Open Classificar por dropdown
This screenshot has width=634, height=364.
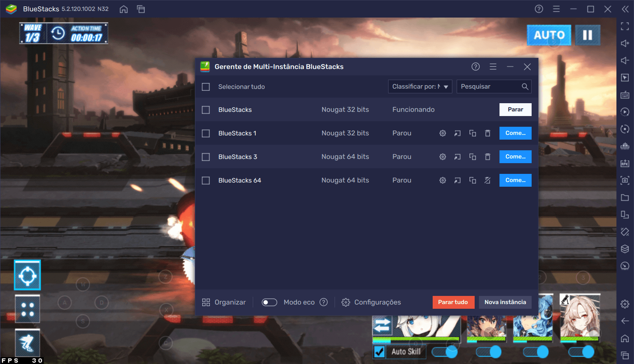(x=420, y=87)
